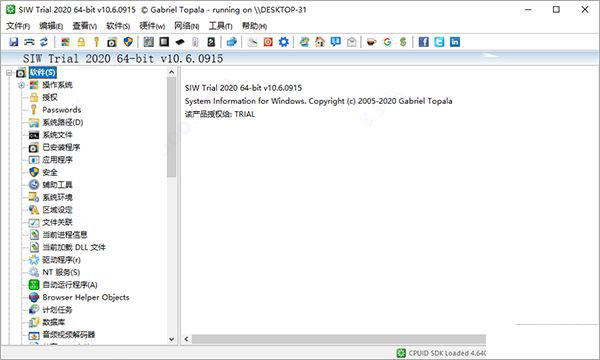
Task: Click the tree panel vertical scrollbar thumb
Action: 171,127
